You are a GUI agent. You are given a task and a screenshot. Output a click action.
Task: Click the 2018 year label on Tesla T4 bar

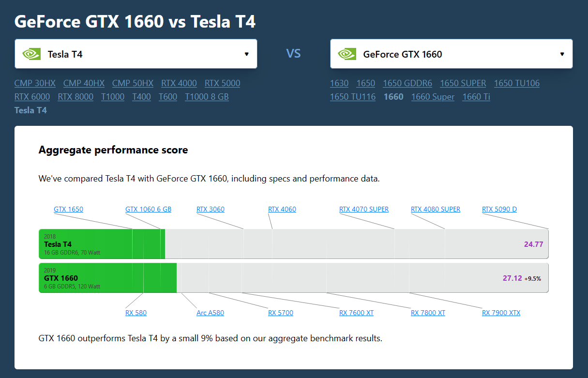pos(50,237)
